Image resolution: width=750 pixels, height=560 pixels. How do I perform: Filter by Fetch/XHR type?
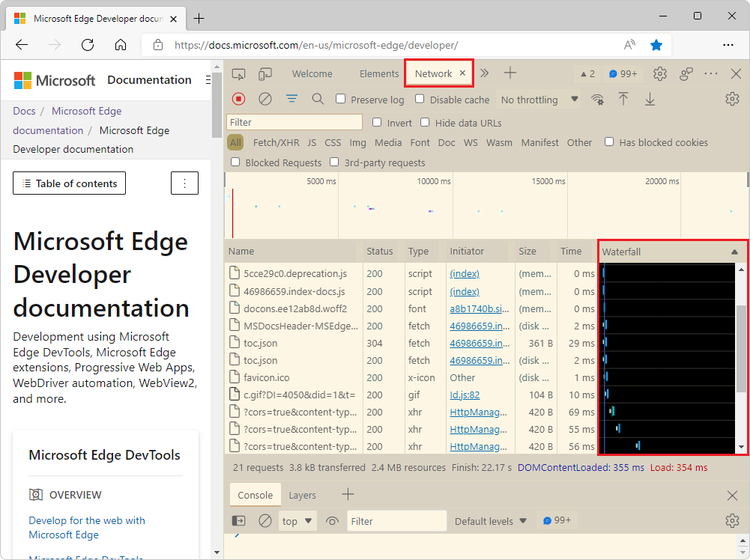point(276,142)
